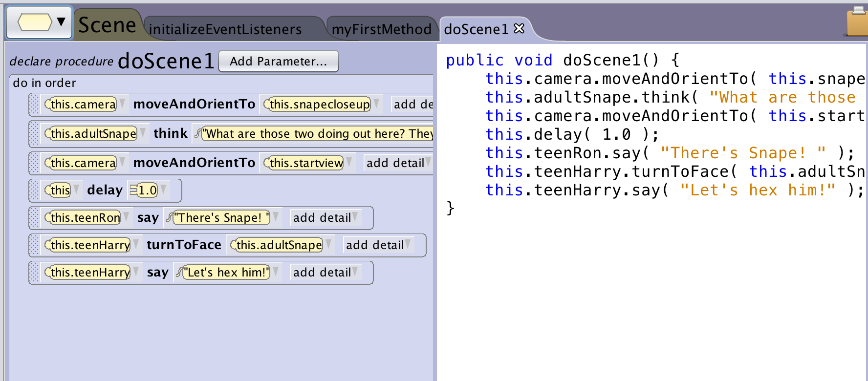Click add detail on turnToFace row

pos(378,245)
